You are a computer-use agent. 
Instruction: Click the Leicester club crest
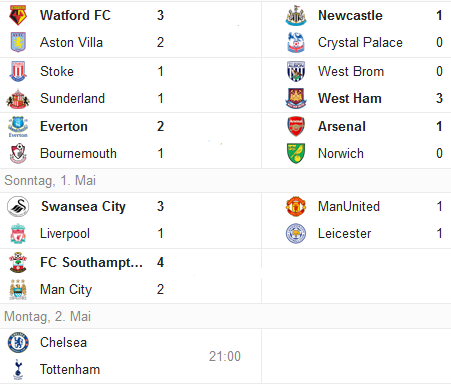(x=296, y=233)
